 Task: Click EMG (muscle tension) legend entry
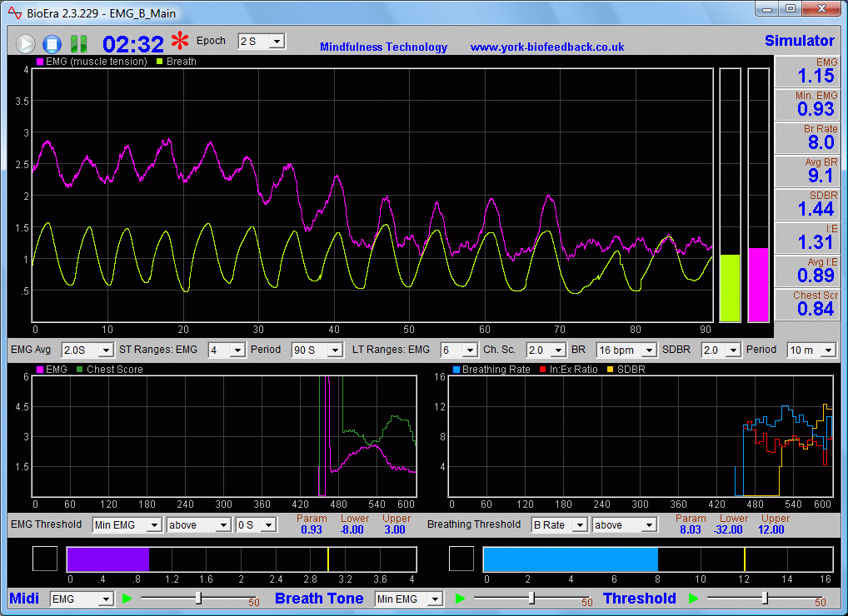[92, 62]
